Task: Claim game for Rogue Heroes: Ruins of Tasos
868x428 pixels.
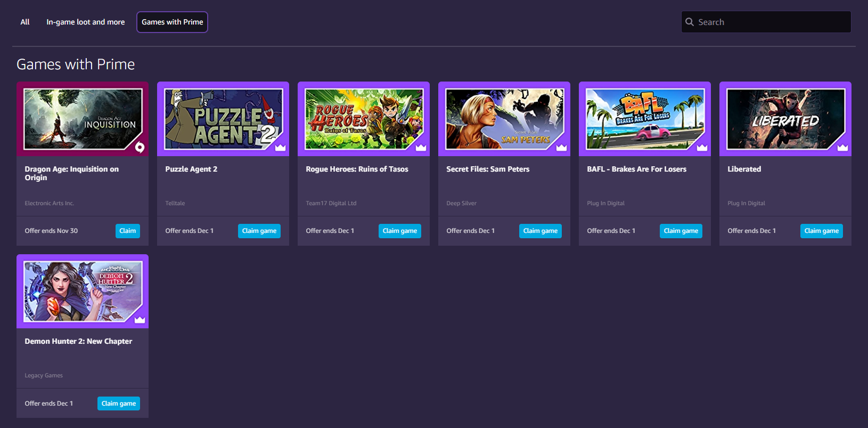Action: tap(400, 231)
